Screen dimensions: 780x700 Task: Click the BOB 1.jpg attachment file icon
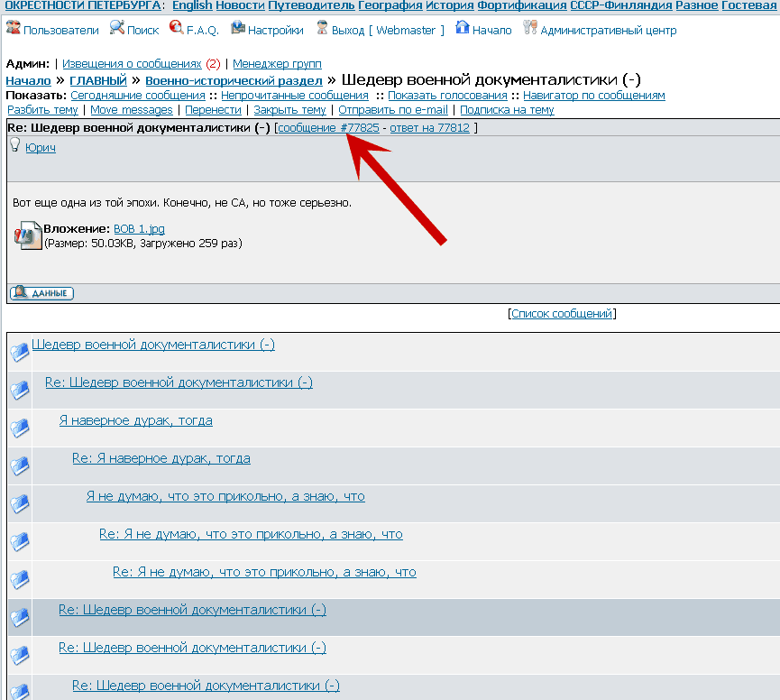(28, 235)
